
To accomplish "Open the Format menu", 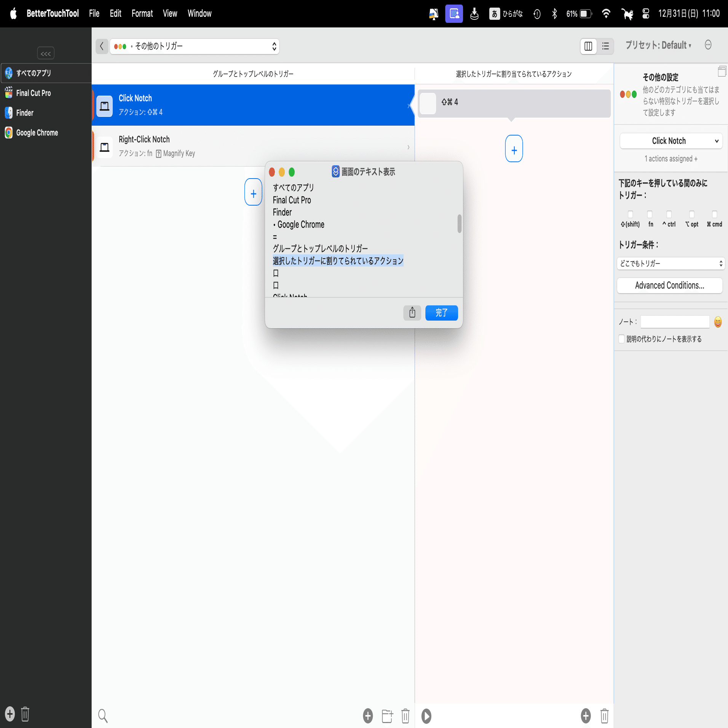I will pos(142,14).
